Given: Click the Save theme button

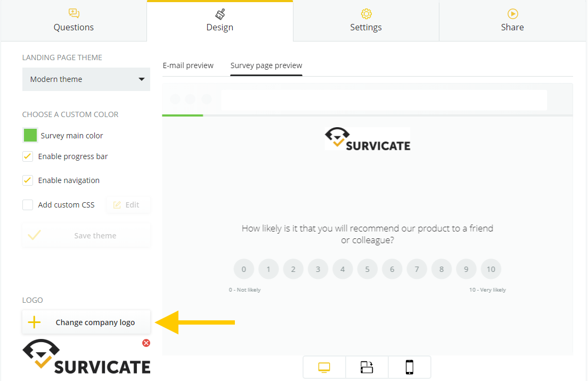Looking at the screenshot, I should (86, 235).
